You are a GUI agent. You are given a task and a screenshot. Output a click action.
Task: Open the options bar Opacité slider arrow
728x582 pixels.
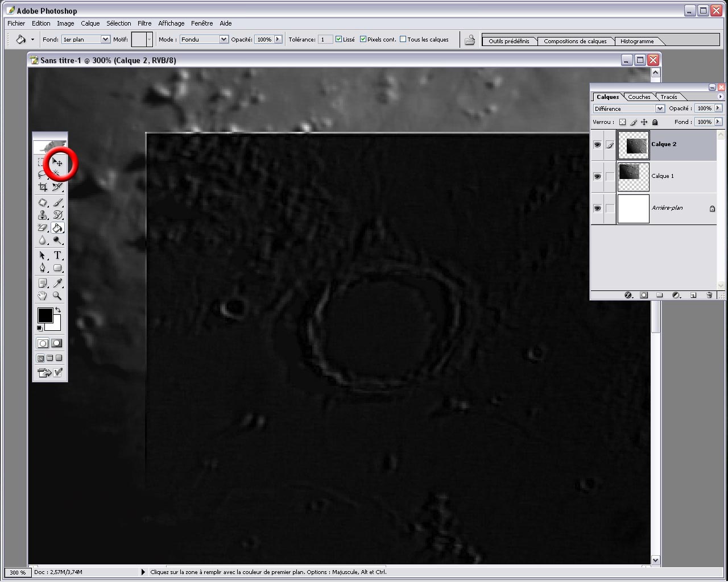tap(278, 39)
